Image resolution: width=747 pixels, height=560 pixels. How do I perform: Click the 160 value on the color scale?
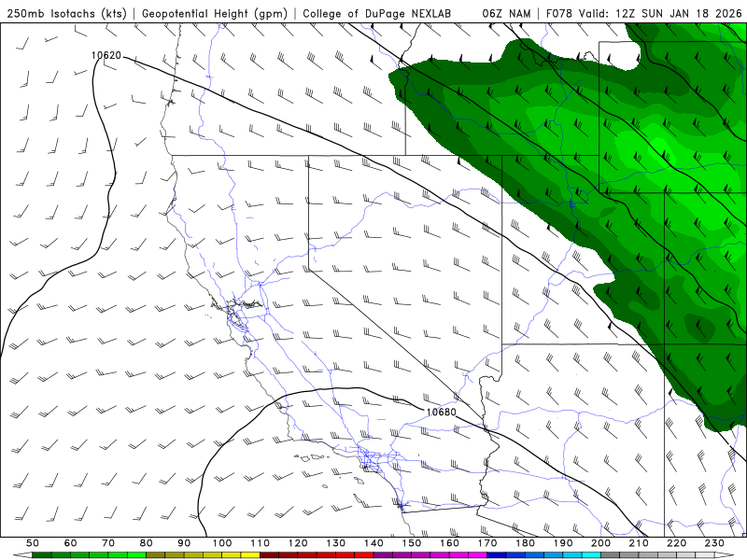coord(449,543)
